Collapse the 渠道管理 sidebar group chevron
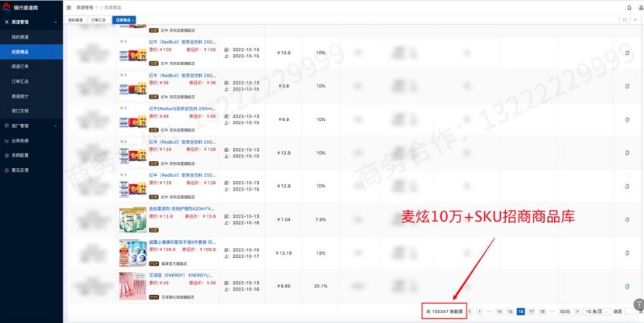644x323 pixels. [x=56, y=22]
